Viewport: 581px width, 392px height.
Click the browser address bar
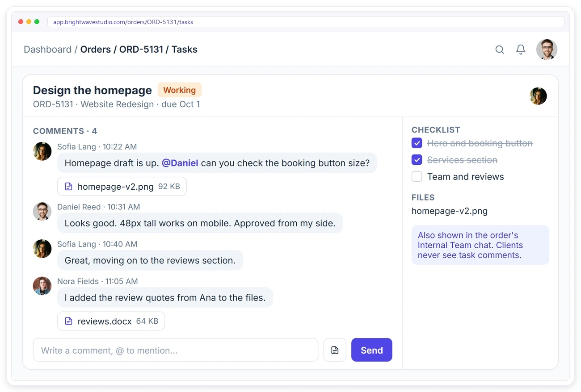pos(306,22)
